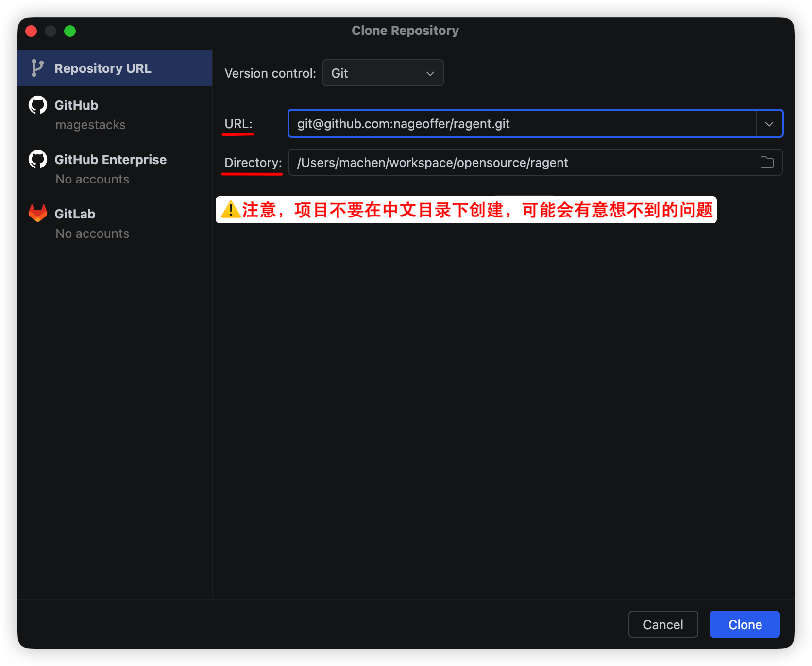Zoom the window with the green button

70,31
